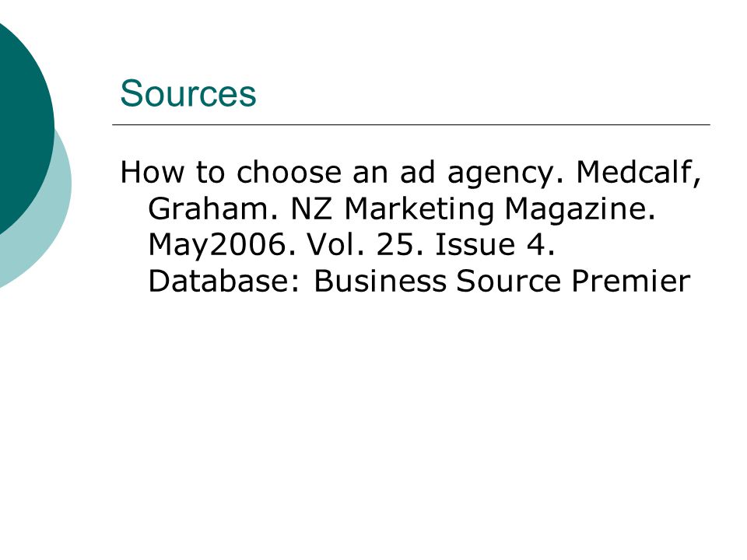Click the word "Issue" in the third line
This screenshot has height=560, width=747.
coord(475,245)
